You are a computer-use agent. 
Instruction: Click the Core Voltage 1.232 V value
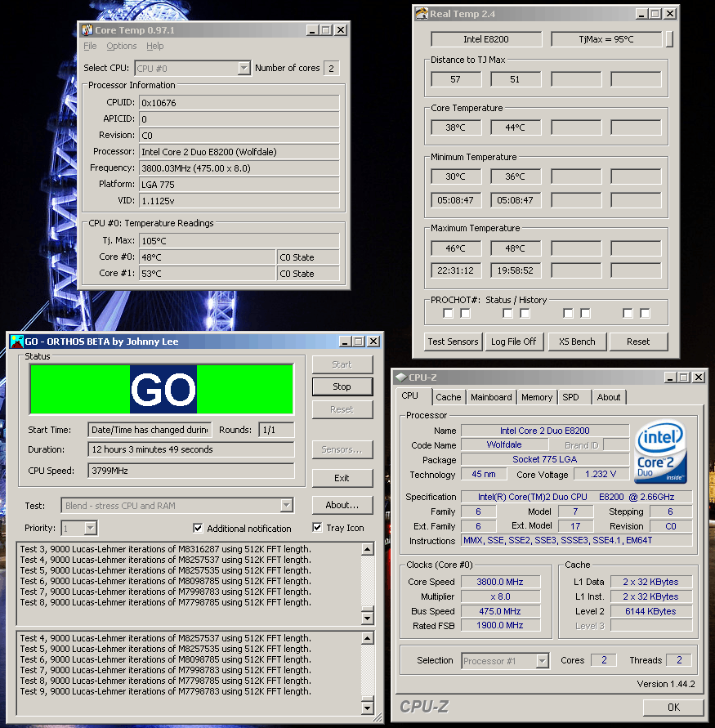pos(601,475)
